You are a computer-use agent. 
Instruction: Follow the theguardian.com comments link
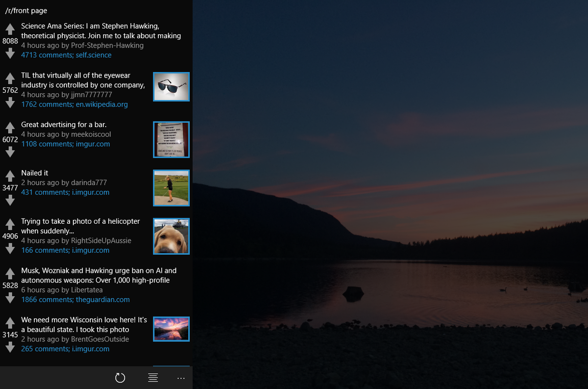point(76,299)
